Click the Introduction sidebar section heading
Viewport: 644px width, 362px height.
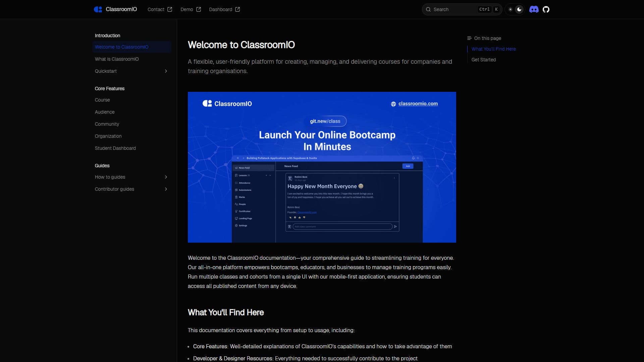coord(107,36)
